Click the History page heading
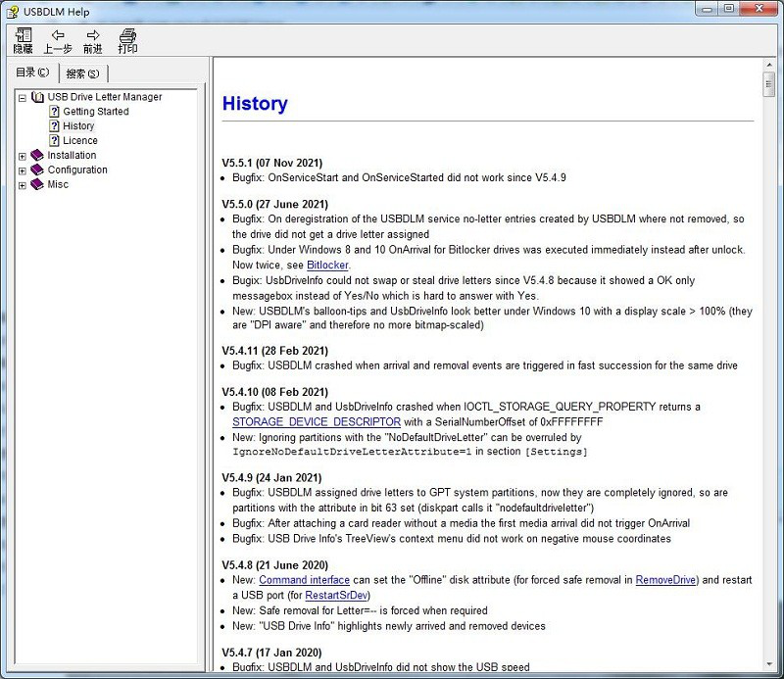The width and height of the screenshot is (784, 679). coord(255,104)
